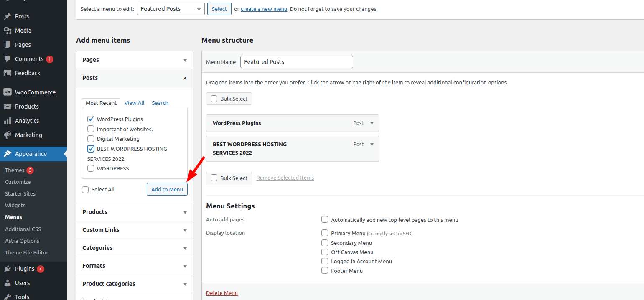The height and width of the screenshot is (300, 644).
Task: Open the Astra Options submenu item
Action: tap(22, 241)
